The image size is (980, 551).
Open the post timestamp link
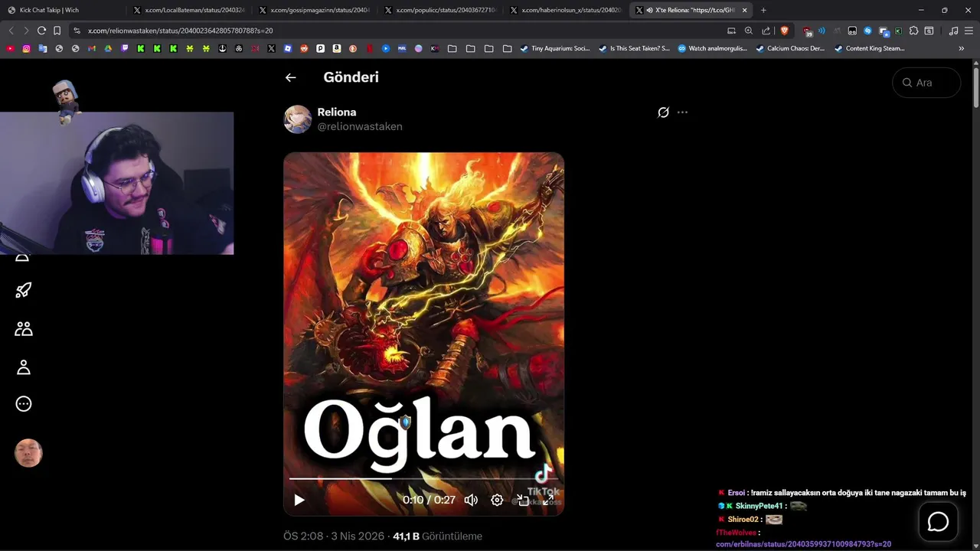[334, 536]
